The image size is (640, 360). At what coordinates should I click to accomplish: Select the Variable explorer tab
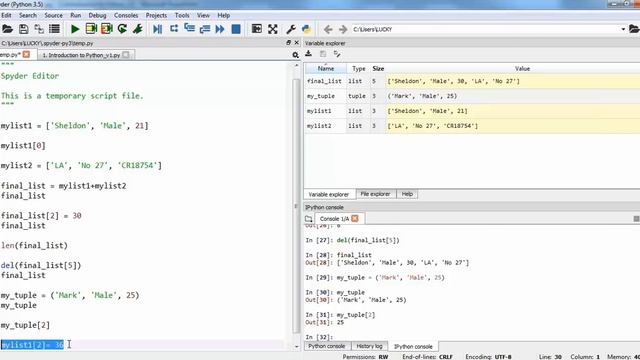tap(329, 194)
